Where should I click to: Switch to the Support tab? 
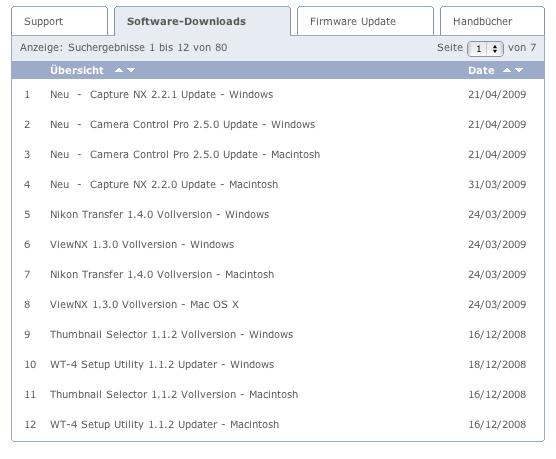pyautogui.click(x=60, y=21)
